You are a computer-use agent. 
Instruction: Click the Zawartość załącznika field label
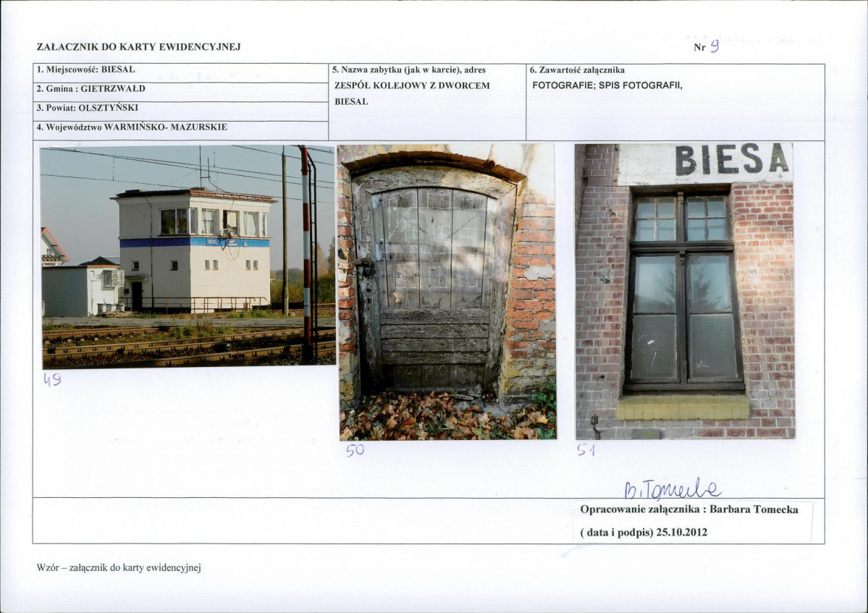(x=577, y=70)
